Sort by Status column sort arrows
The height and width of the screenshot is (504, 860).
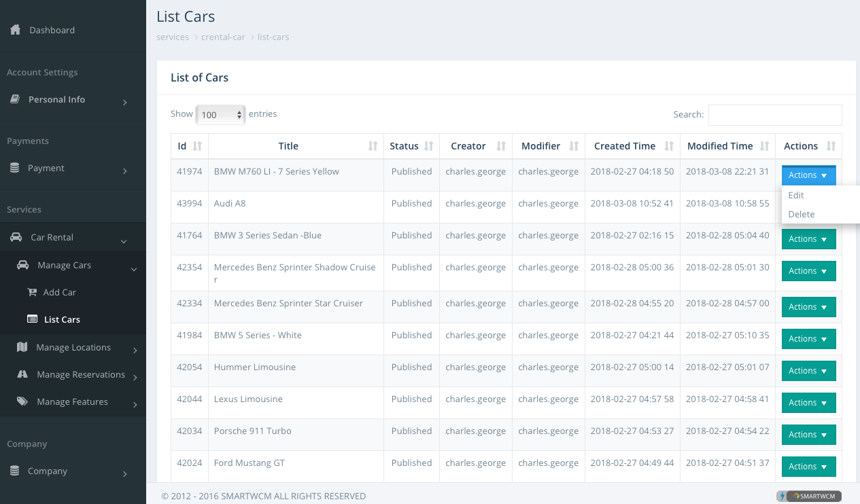pyautogui.click(x=429, y=146)
